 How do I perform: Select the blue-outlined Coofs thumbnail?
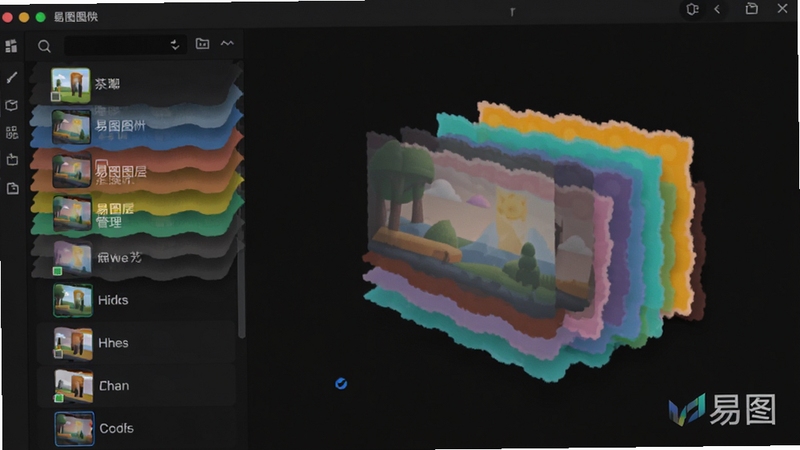pyautogui.click(x=74, y=429)
